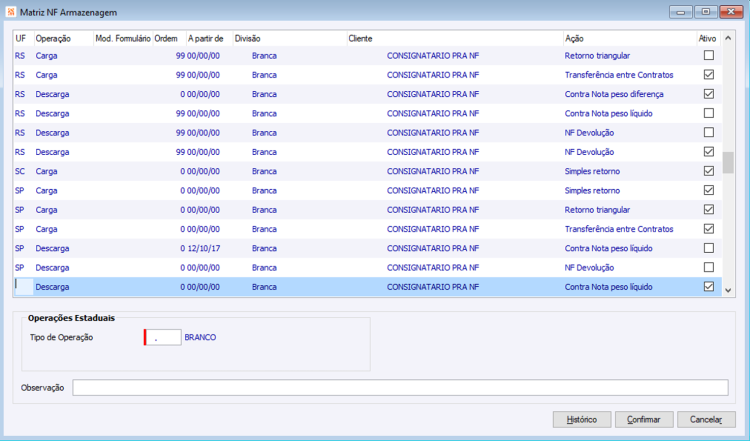The width and height of the screenshot is (750, 441).
Task: Uncheck Ativo for RS Carga Transferência entre Contratos
Action: click(x=708, y=75)
